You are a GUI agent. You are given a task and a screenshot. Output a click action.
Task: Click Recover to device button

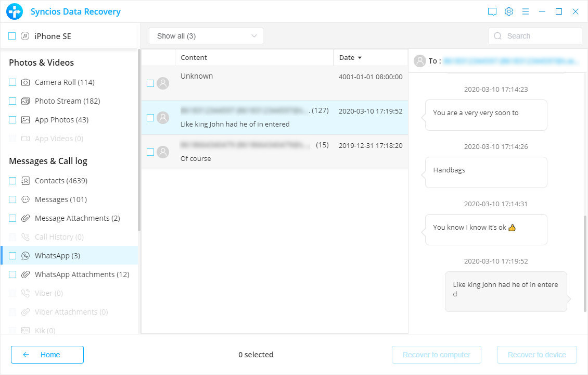coord(537,355)
